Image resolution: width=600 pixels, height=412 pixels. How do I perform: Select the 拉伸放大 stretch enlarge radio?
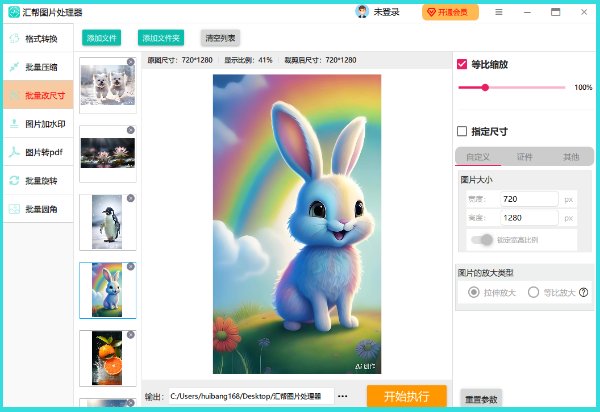click(474, 292)
